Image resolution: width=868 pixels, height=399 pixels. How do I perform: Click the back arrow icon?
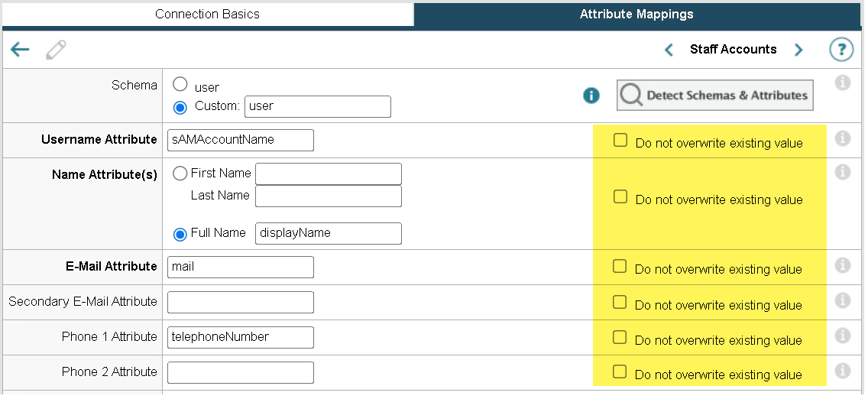(x=20, y=50)
